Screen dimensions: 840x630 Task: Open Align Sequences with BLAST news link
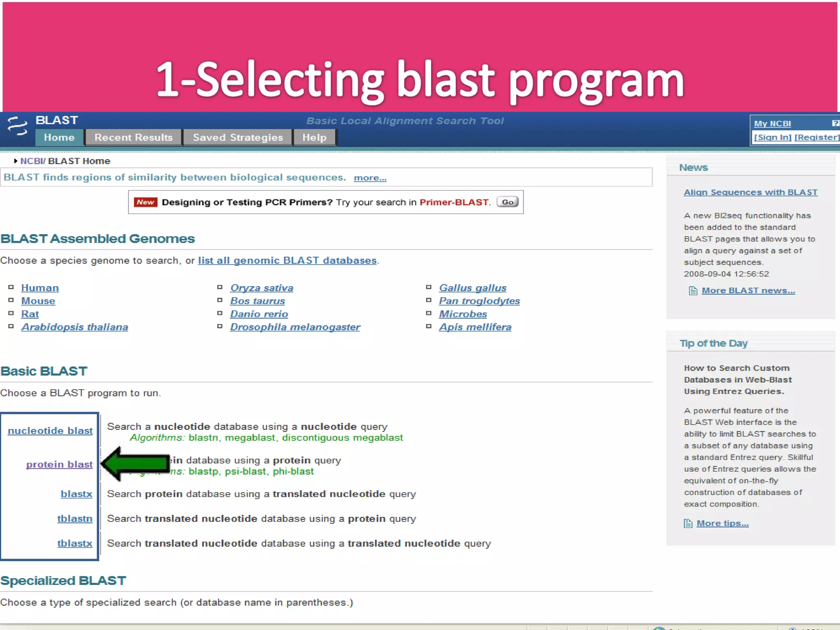(750, 192)
